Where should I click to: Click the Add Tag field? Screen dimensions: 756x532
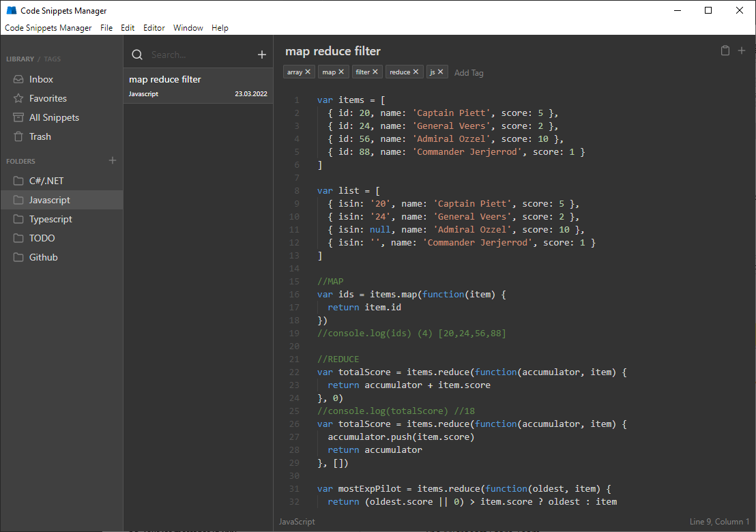469,73
